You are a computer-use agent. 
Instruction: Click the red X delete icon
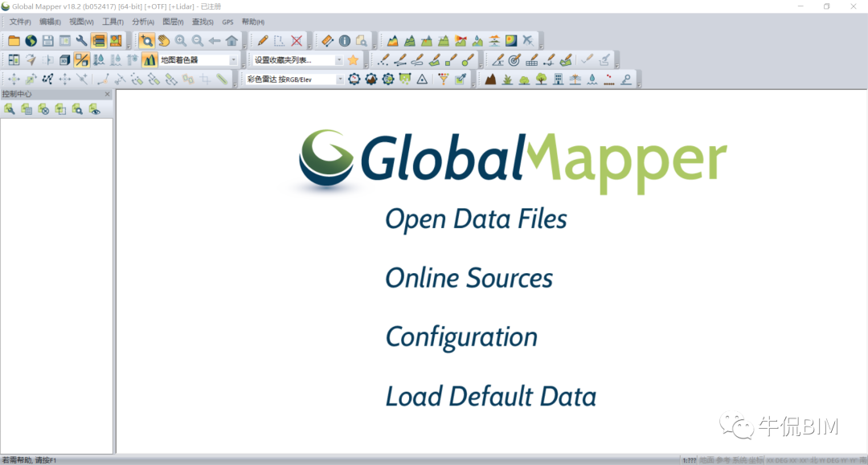(297, 41)
